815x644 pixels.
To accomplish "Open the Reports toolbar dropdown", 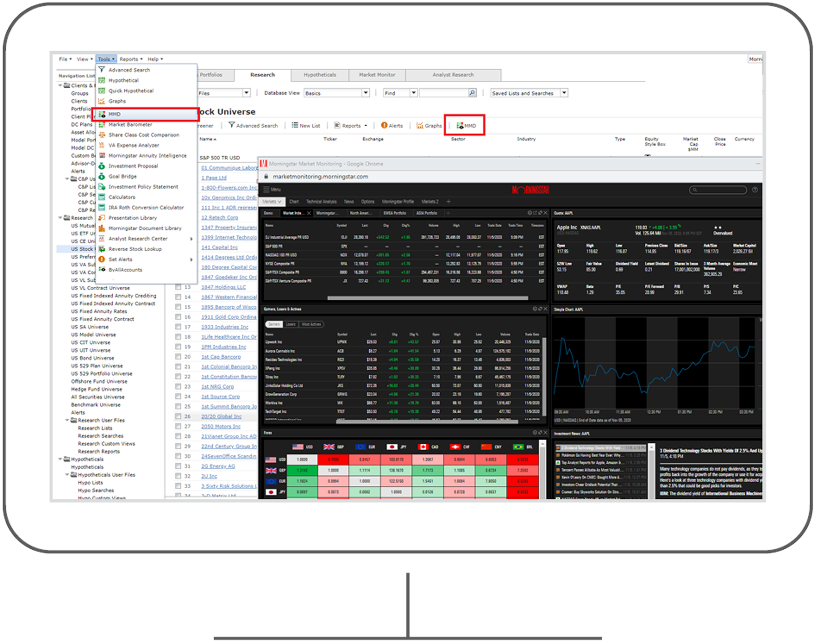I will [x=351, y=125].
